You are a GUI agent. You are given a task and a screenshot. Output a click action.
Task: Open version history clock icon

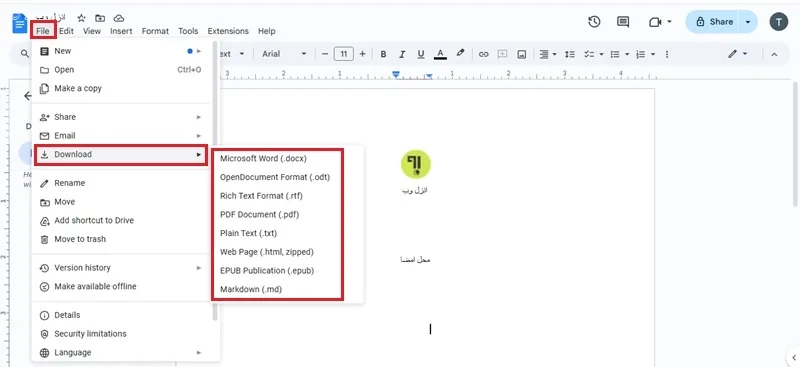click(594, 21)
